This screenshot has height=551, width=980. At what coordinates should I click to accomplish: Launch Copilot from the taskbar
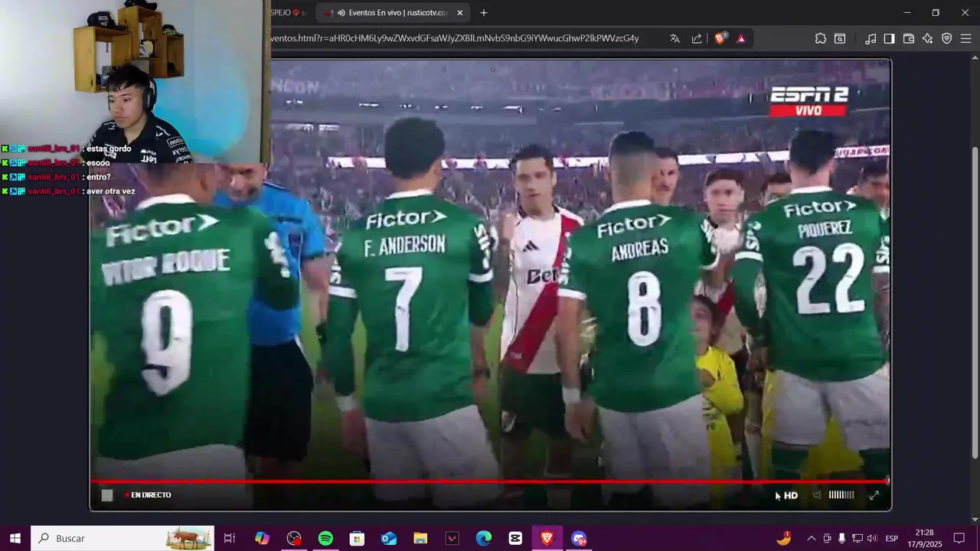point(262,538)
